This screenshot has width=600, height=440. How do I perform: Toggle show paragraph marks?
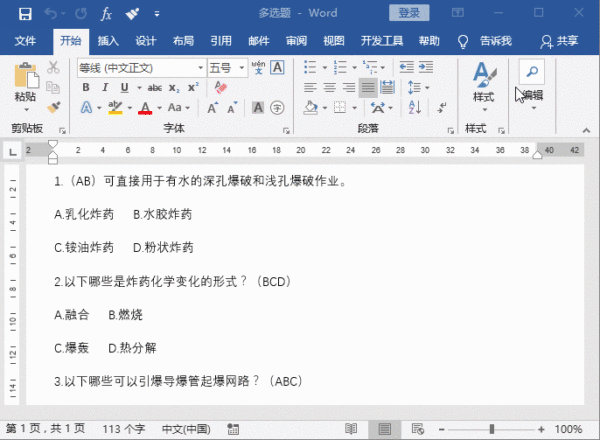(442, 108)
